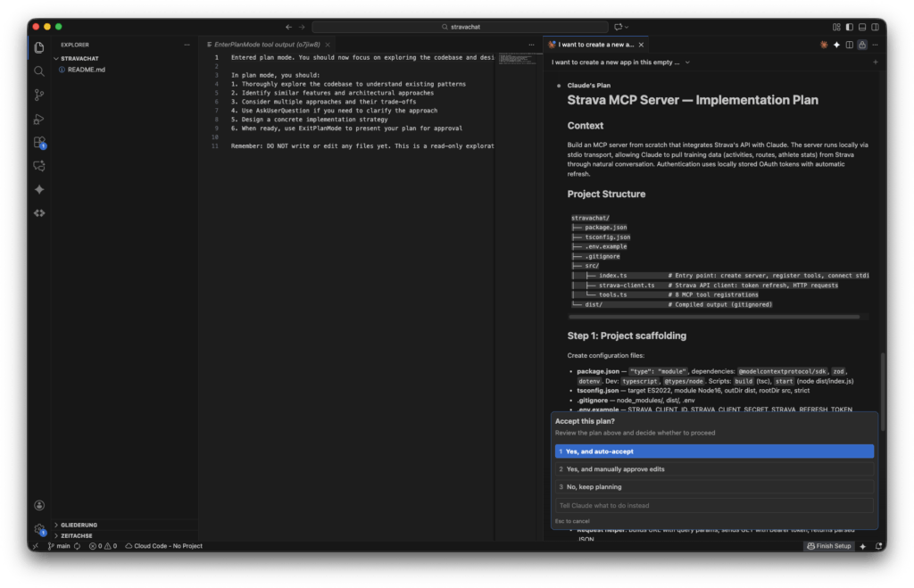Open the Chat view in activity bar

tap(39, 166)
